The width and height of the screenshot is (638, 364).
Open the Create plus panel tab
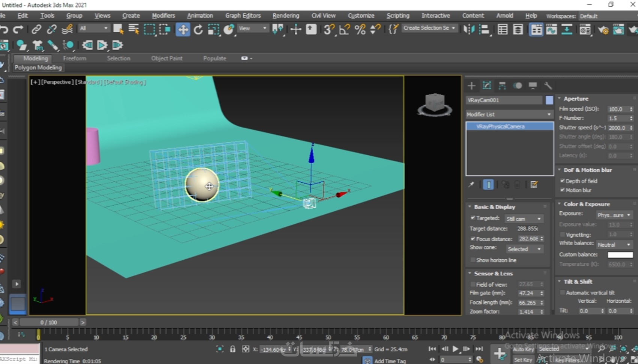[471, 86]
